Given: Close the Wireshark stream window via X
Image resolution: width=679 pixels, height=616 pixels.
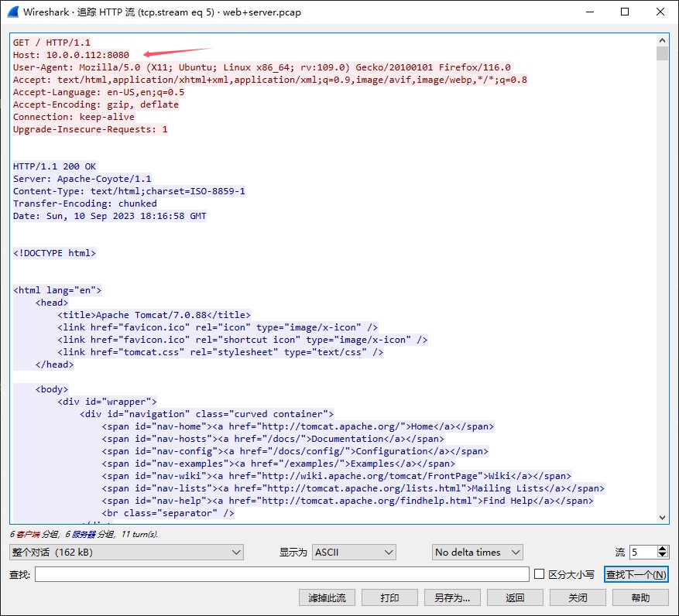Looking at the screenshot, I should (x=660, y=12).
